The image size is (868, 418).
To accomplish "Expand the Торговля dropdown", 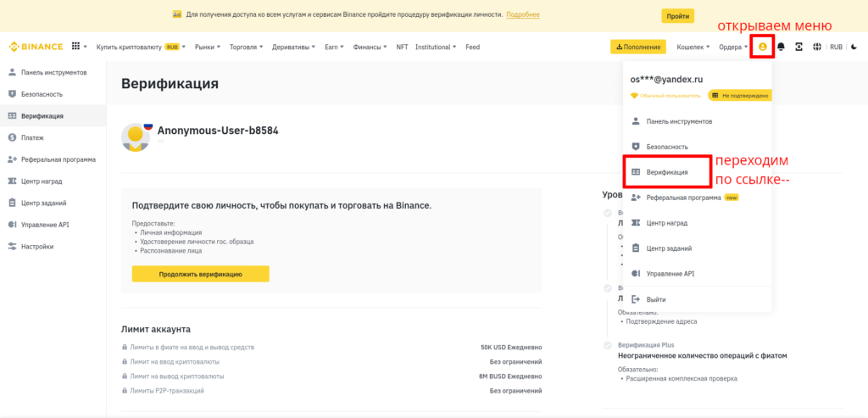I will [247, 47].
